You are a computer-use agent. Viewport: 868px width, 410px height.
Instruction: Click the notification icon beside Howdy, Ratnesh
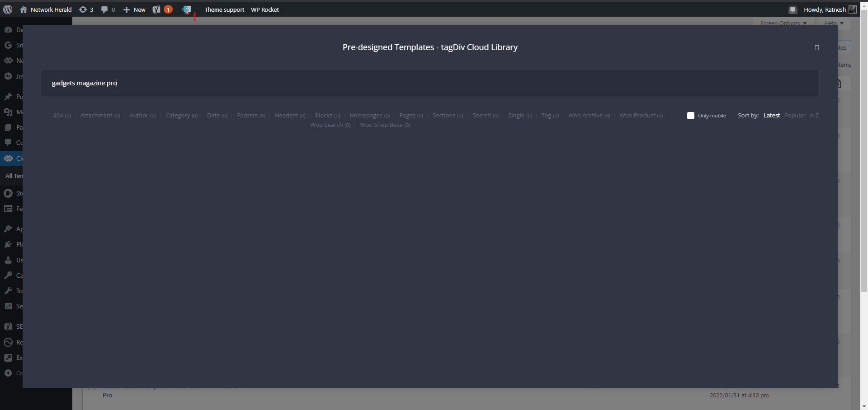[x=793, y=9]
